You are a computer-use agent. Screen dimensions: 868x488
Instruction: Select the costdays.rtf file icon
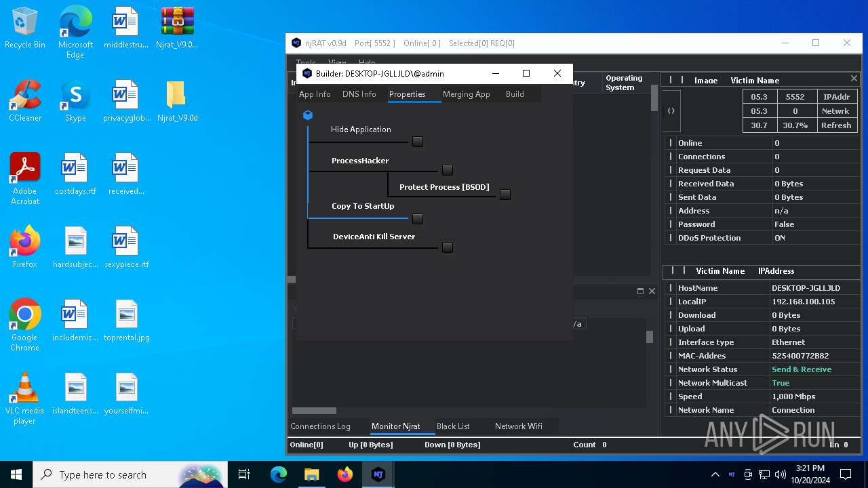(x=75, y=174)
